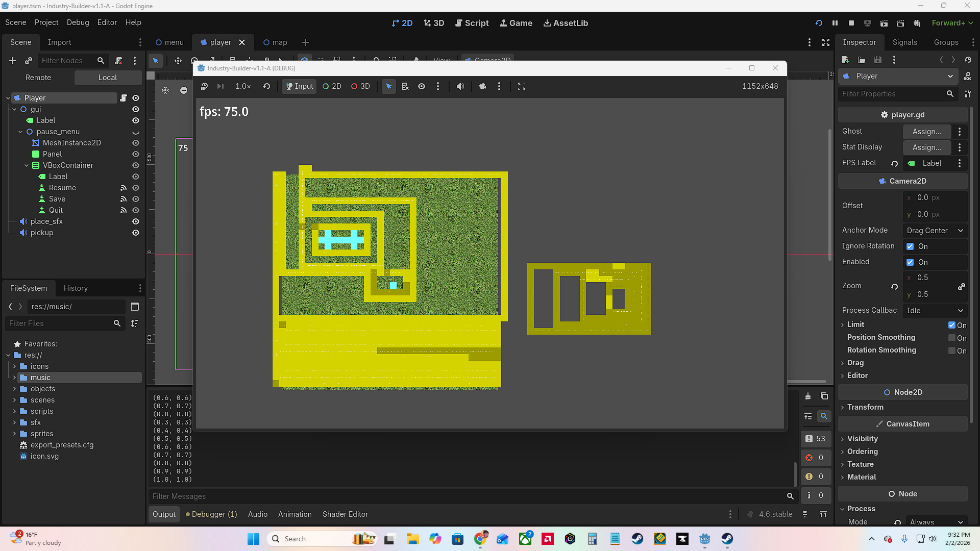Image resolution: width=980 pixels, height=551 pixels.
Task: Expand the sprites folder
Action: [x=14, y=434]
